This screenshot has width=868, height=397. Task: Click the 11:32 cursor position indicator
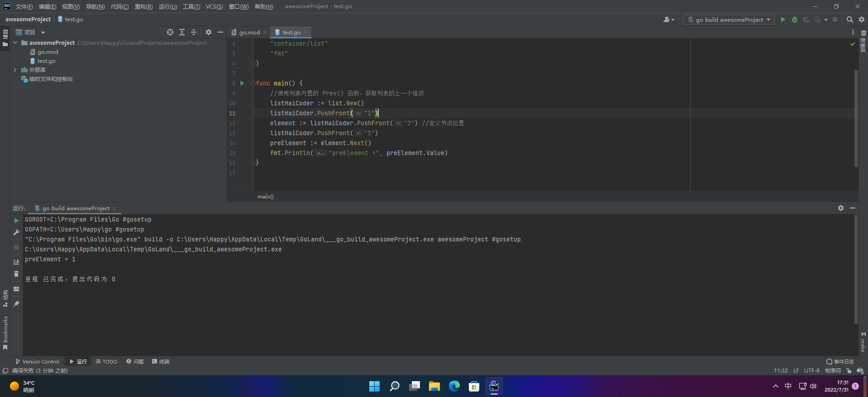coord(781,371)
